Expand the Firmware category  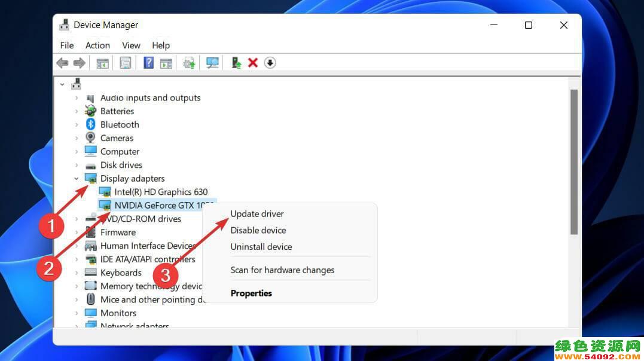click(77, 232)
